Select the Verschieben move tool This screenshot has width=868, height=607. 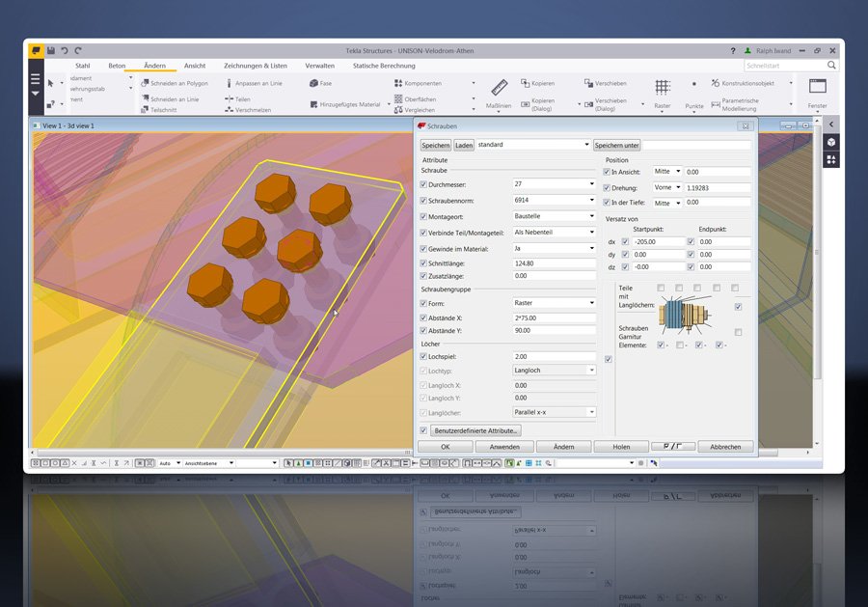click(x=604, y=83)
